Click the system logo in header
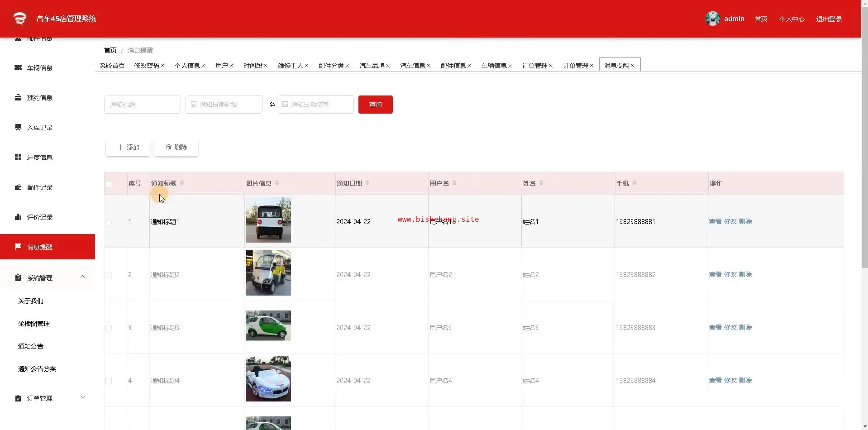The width and height of the screenshot is (868, 430). click(20, 19)
